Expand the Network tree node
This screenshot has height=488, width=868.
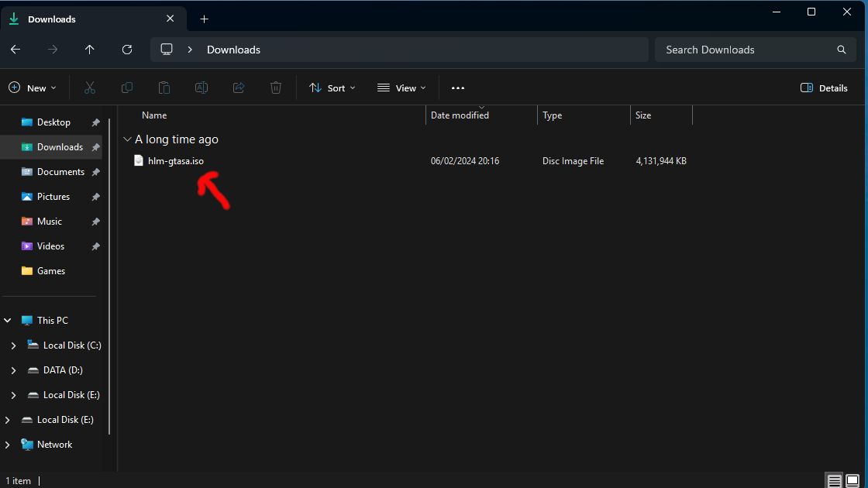(7, 445)
